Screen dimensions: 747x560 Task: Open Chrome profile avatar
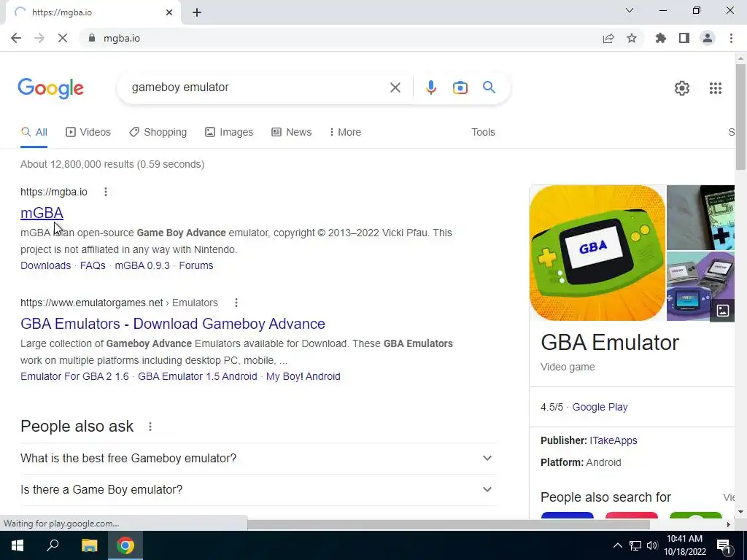point(708,38)
